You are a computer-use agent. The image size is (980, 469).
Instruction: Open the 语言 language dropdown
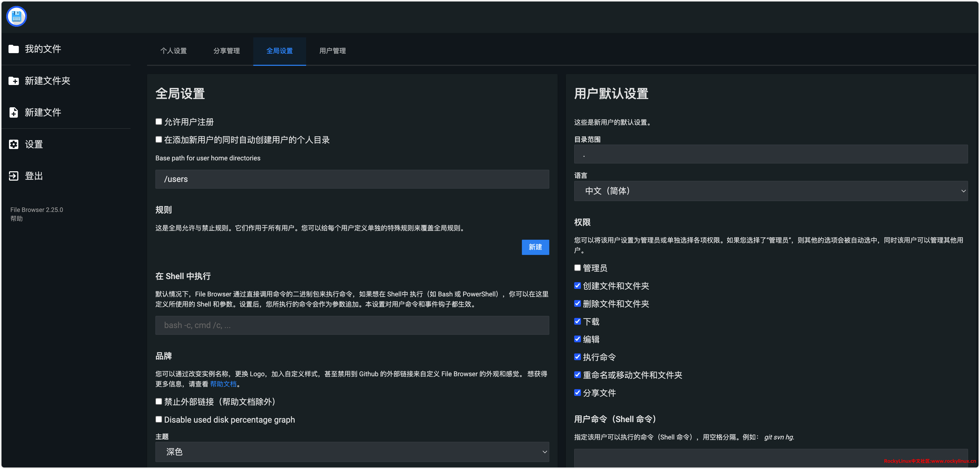pos(770,191)
